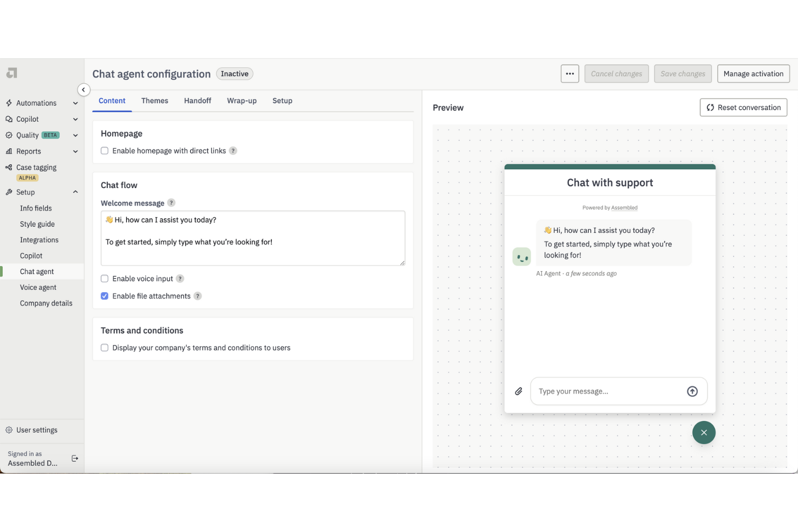Reset the preview conversation
The height and width of the screenshot is (532, 798).
[743, 107]
